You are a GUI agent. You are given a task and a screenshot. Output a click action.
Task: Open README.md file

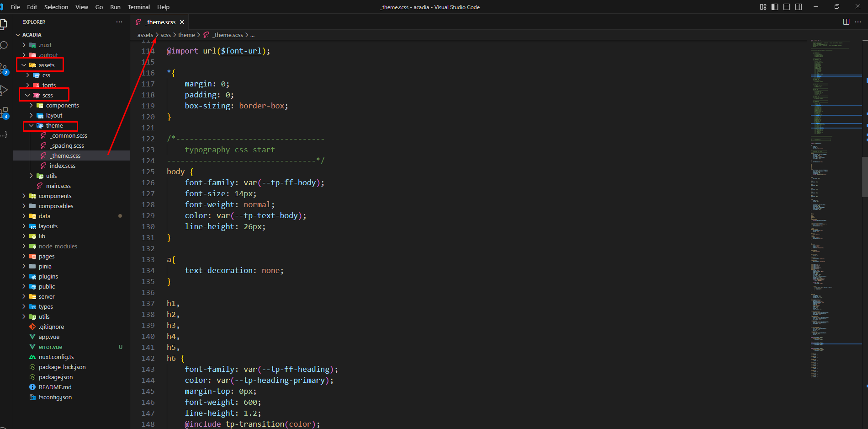(x=72, y=387)
